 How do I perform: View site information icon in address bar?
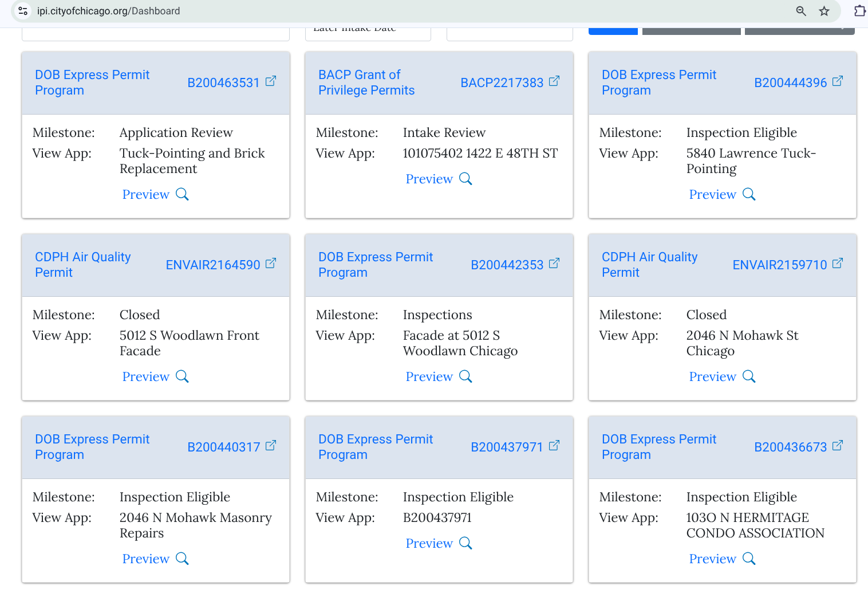tap(23, 11)
